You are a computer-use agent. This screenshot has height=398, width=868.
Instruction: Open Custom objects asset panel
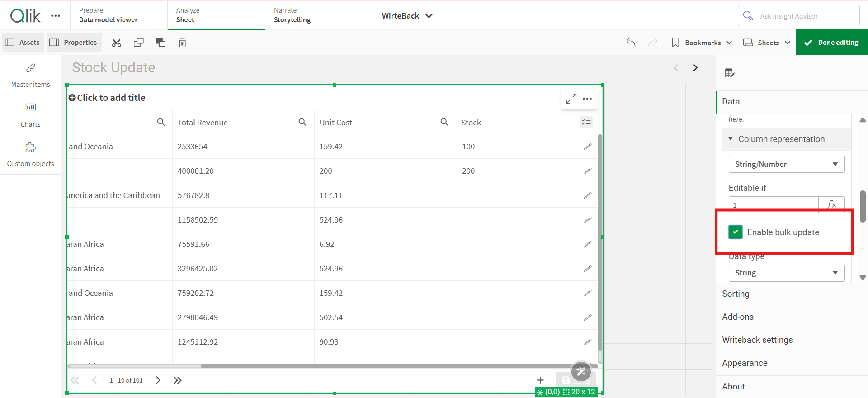pos(31,154)
